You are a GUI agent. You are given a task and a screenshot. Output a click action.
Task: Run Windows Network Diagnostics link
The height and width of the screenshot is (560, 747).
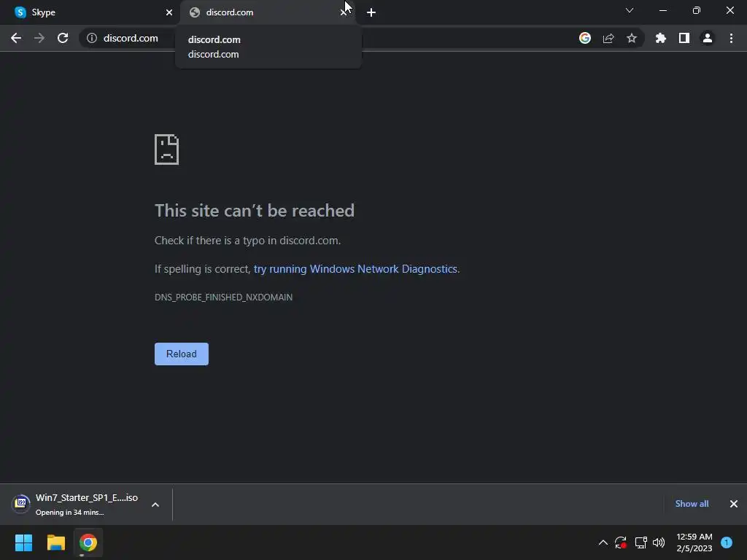coord(355,269)
